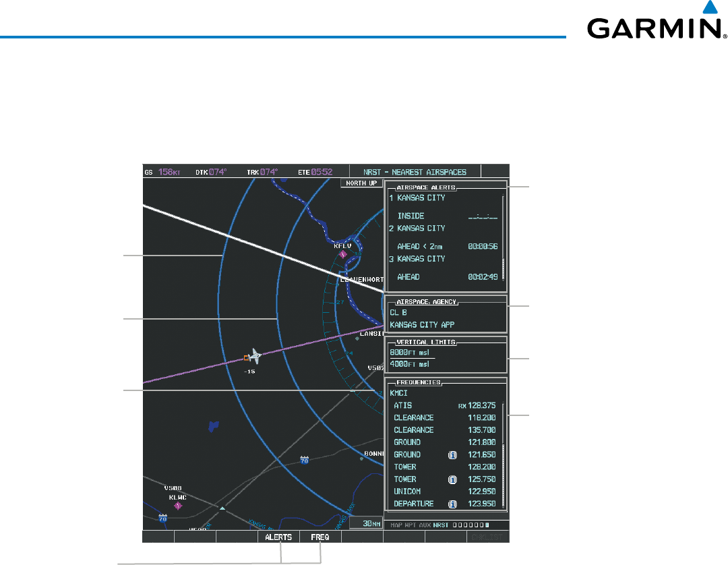
Task: Select the TOWER 125.750 frequency
Action: [444, 479]
